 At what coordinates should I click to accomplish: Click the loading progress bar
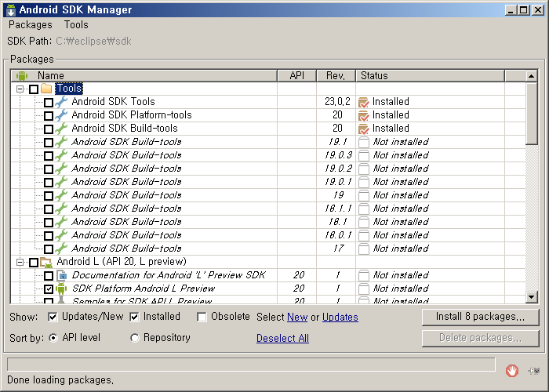[251, 365]
